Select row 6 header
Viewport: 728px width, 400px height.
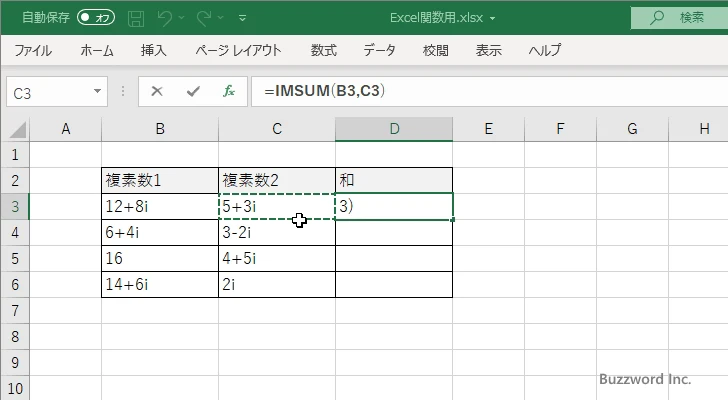pos(15,284)
